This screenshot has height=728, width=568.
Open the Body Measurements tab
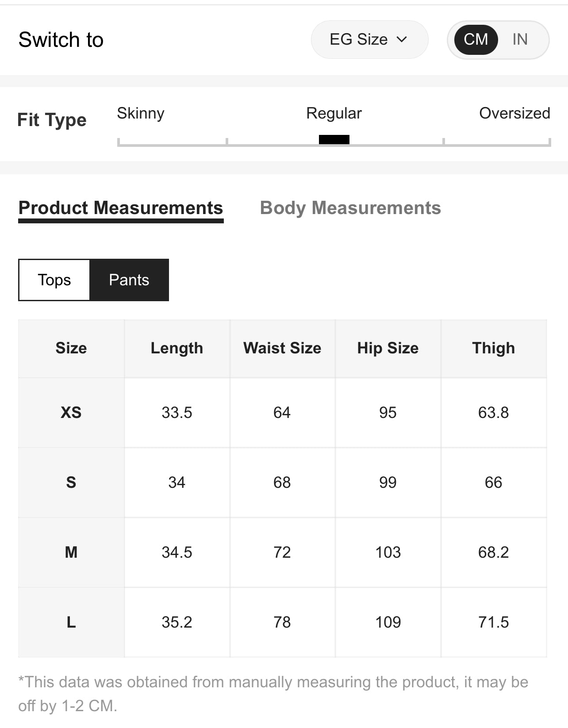point(350,208)
